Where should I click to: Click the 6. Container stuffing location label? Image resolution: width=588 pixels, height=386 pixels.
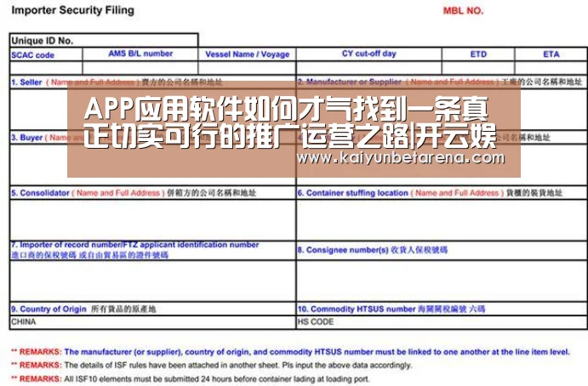tap(430, 193)
